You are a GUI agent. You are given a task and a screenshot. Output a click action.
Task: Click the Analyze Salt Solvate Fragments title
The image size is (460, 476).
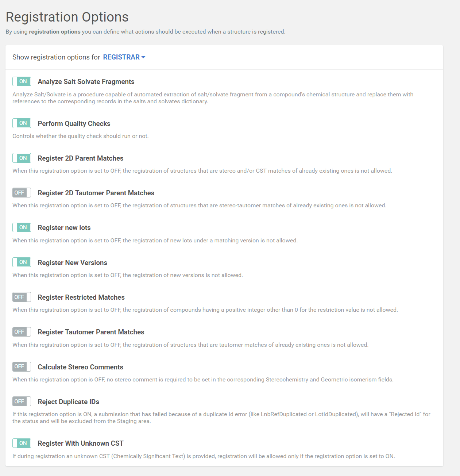86,81
